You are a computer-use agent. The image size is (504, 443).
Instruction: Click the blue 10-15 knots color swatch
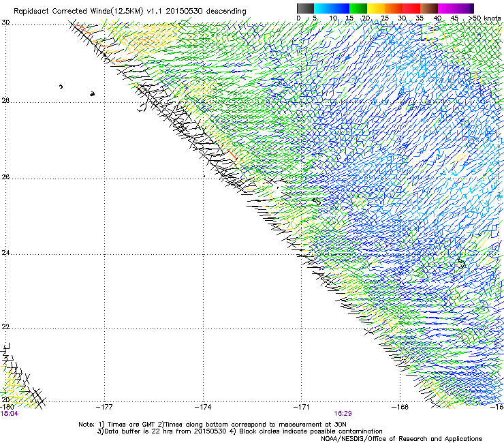[340, 8]
